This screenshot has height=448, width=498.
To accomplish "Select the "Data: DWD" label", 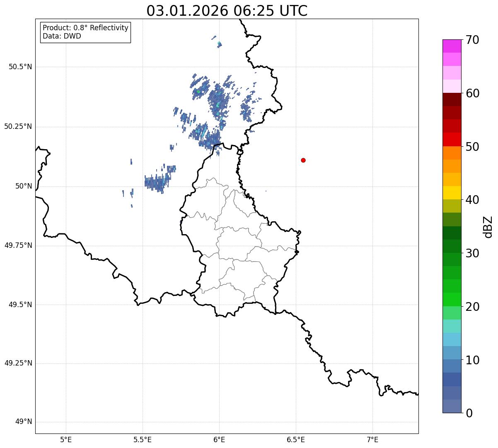I will pos(62,36).
